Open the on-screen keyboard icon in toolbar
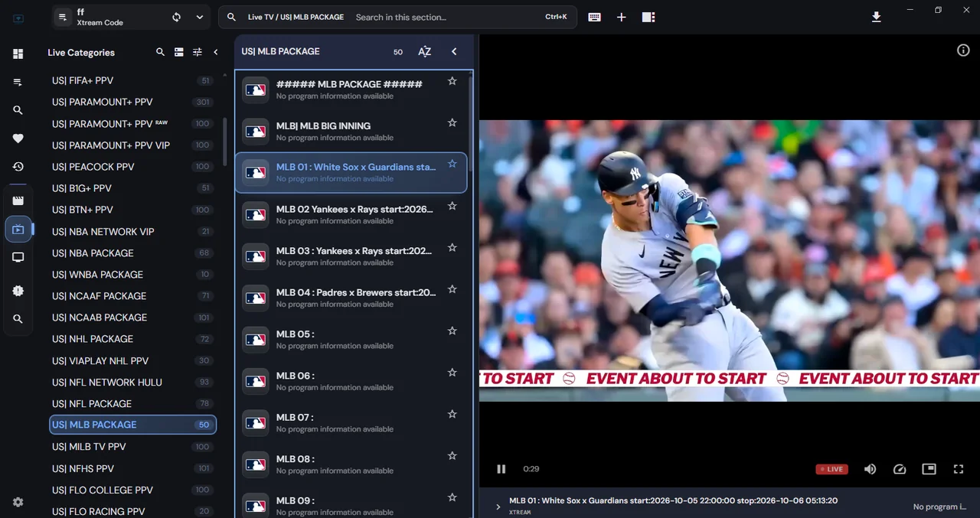 click(x=594, y=17)
